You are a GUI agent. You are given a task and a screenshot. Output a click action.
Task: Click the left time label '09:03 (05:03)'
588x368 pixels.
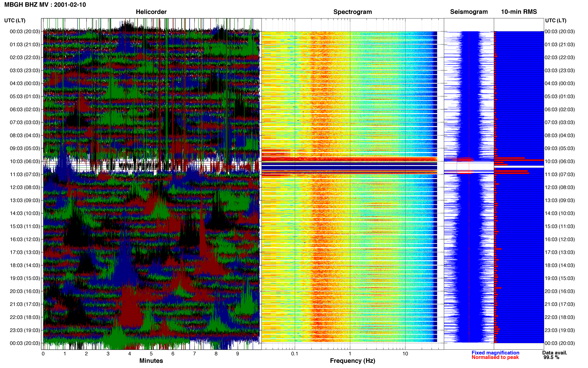25,148
